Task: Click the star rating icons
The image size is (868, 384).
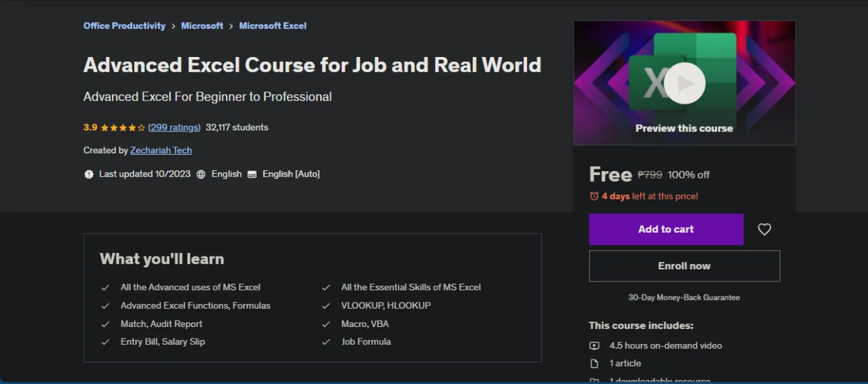Action: (x=123, y=128)
